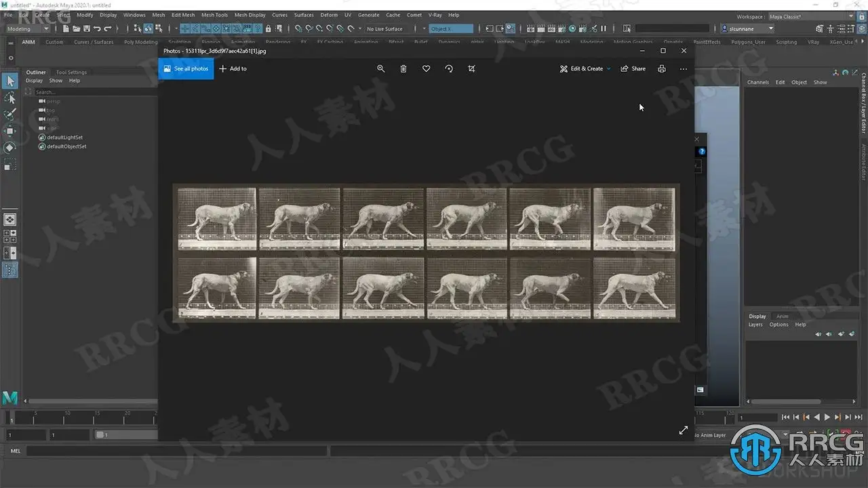This screenshot has height=488, width=868.
Task: Open the Mesh Tools menu
Action: pos(214,15)
